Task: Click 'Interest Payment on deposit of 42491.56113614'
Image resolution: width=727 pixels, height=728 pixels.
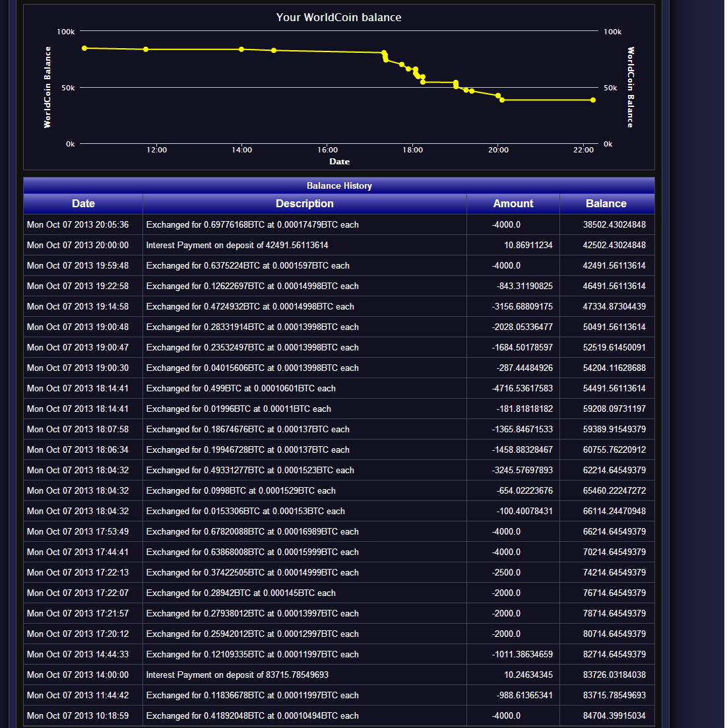Action: pos(237,245)
